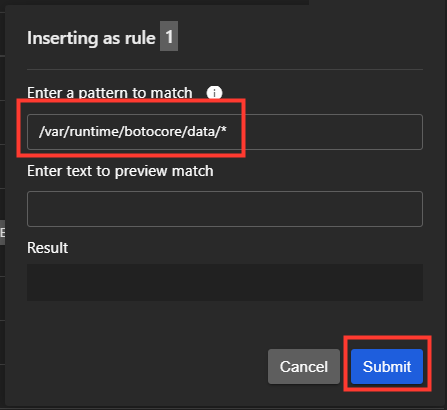Screen dimensions: 447x410
Task: Focus the empty preview match text box
Action: 225,209
